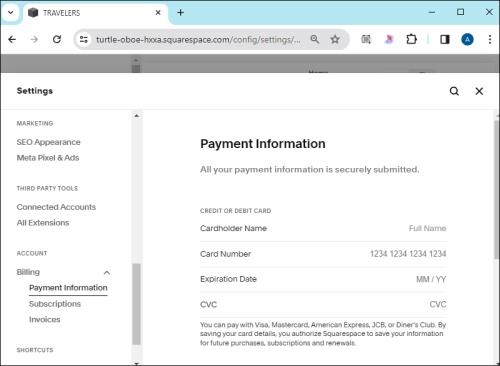Close the TRAVELERS tab
The width and height of the screenshot is (500, 366).
point(158,13)
